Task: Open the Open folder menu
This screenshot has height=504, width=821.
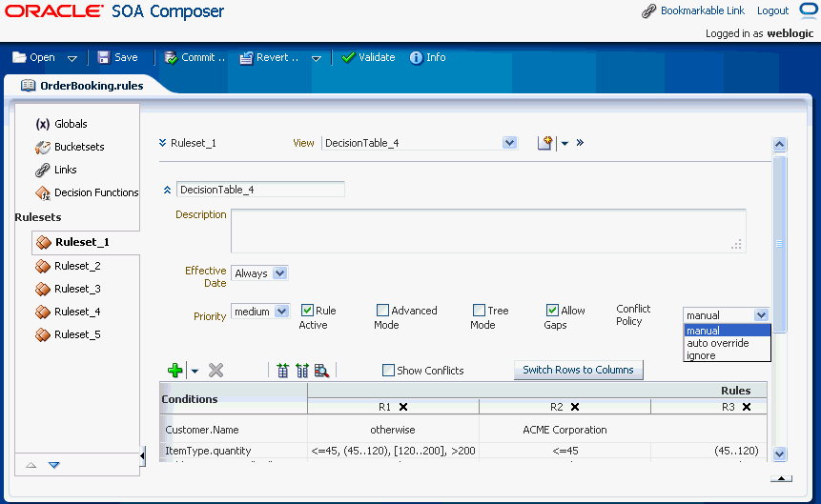Action: coord(33,57)
